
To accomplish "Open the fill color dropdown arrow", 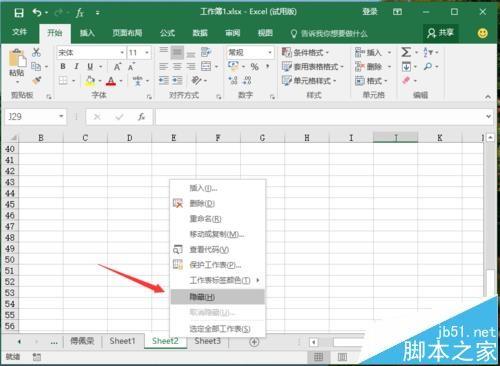I will click(x=100, y=81).
